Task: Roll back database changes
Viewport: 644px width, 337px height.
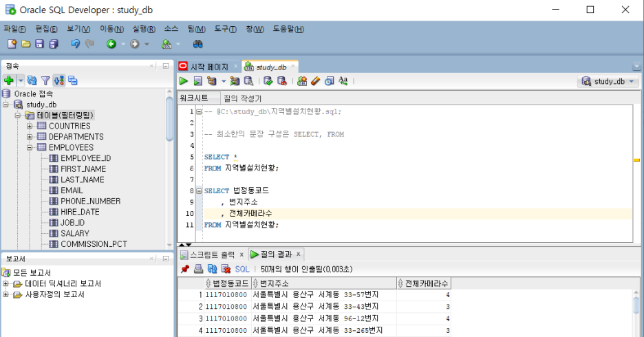Action: point(282,81)
